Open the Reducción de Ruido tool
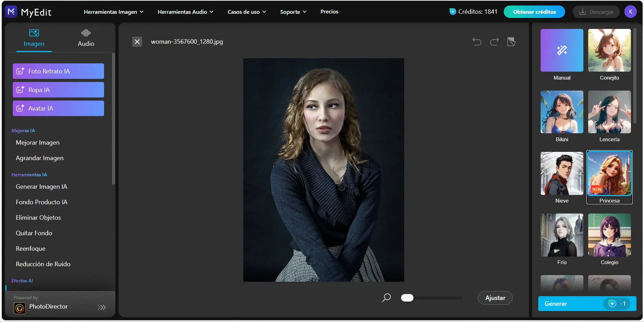This screenshot has width=644, height=322. point(43,264)
